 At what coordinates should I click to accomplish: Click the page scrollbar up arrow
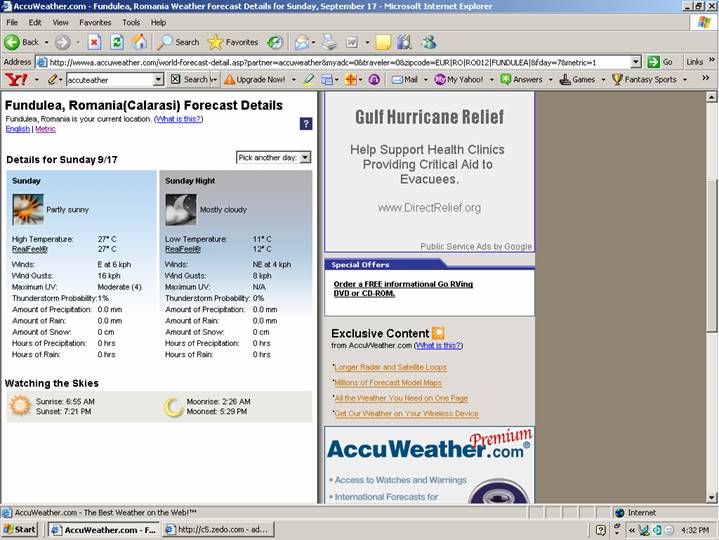711,97
